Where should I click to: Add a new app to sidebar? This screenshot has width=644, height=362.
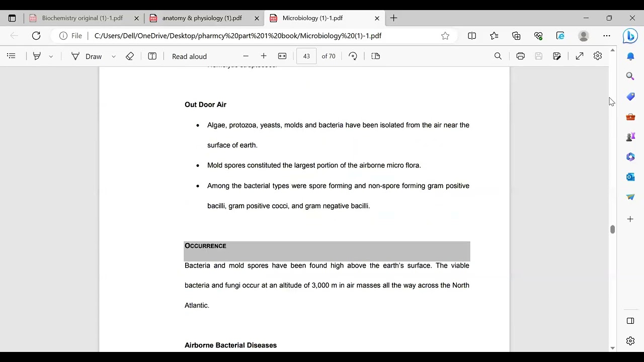(x=630, y=219)
